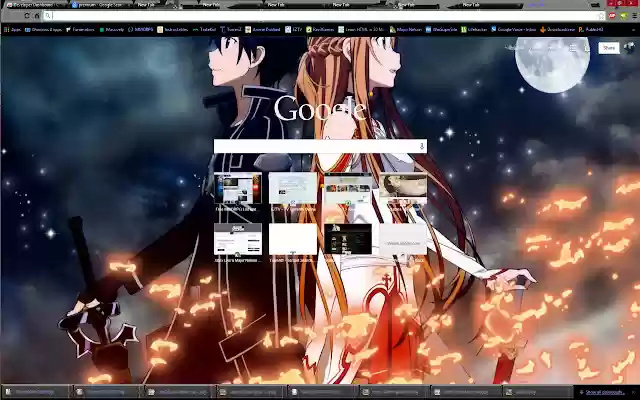This screenshot has width=640, height=400.
Task: Go to the home page icon
Action: point(37,16)
